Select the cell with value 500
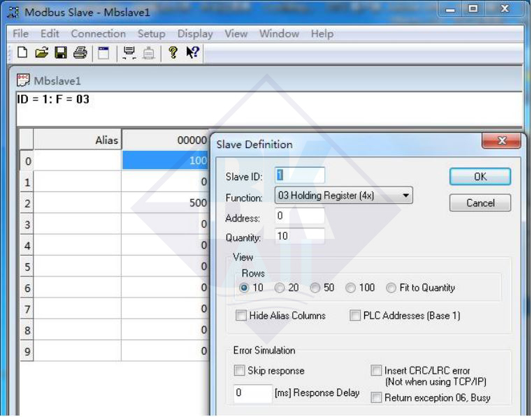Image resolution: width=532 pixels, height=417 pixels. [x=166, y=203]
